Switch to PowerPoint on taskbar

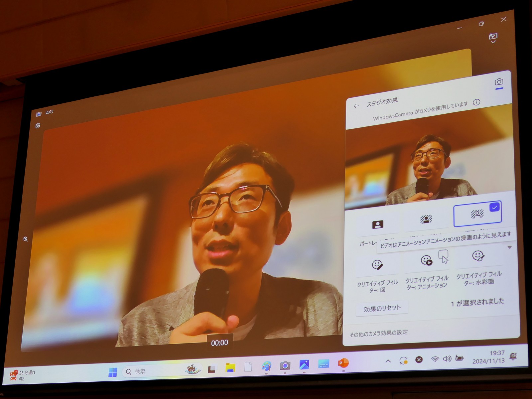343,363
